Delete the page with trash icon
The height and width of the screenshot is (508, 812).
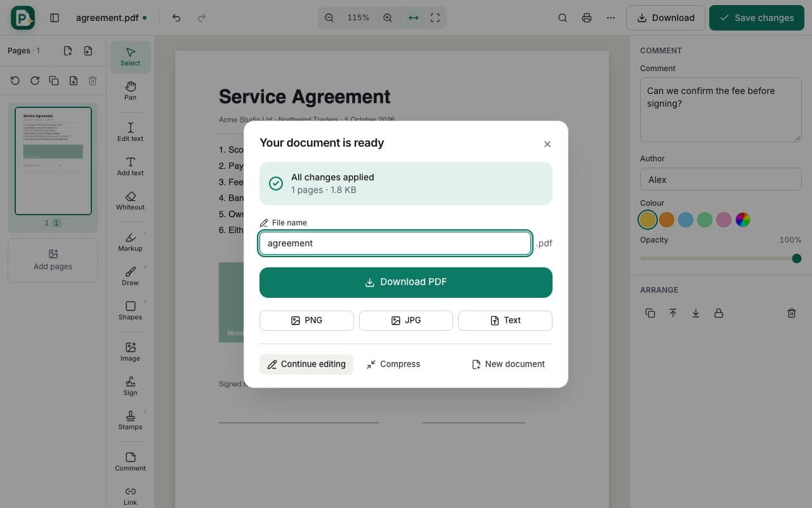pos(93,81)
